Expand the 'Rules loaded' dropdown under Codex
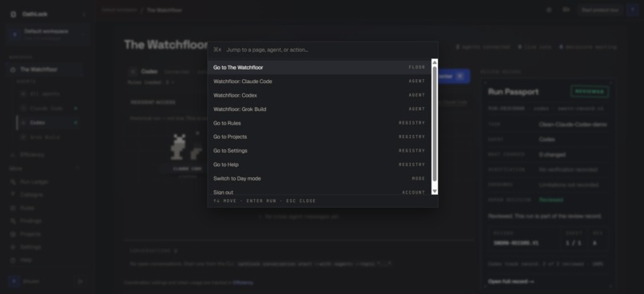This screenshot has height=294, width=644. (151, 82)
